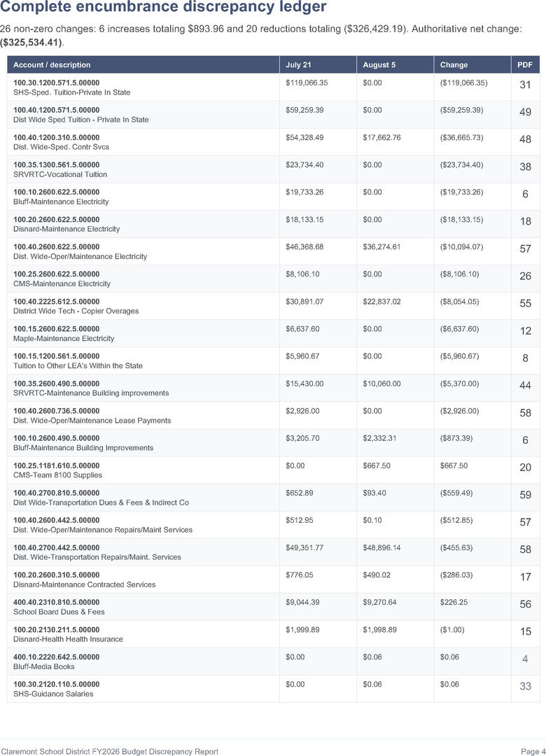Open PDF page 31 link for SHS-Sped Tuition
The height and width of the screenshot is (756, 546).
pyautogui.click(x=525, y=85)
